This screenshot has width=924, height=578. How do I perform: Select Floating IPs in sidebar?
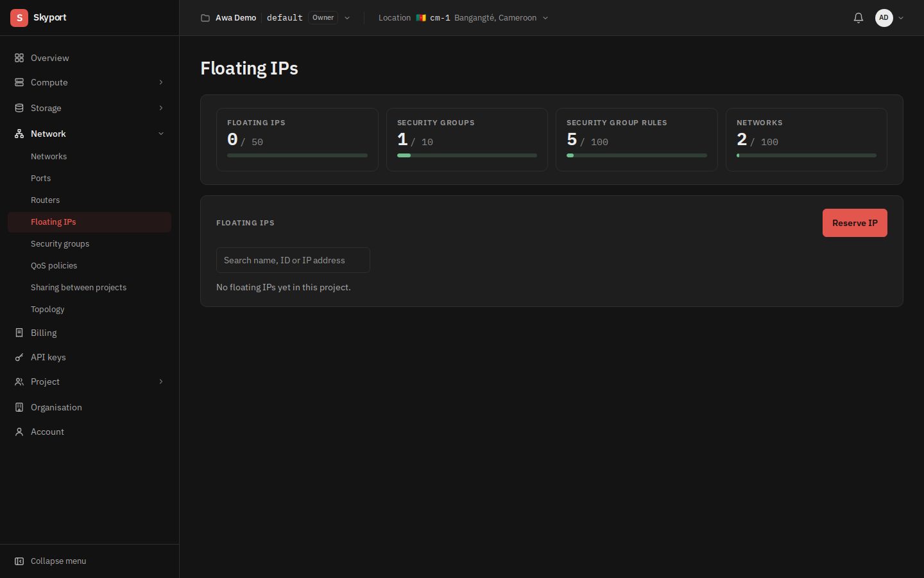coord(89,222)
